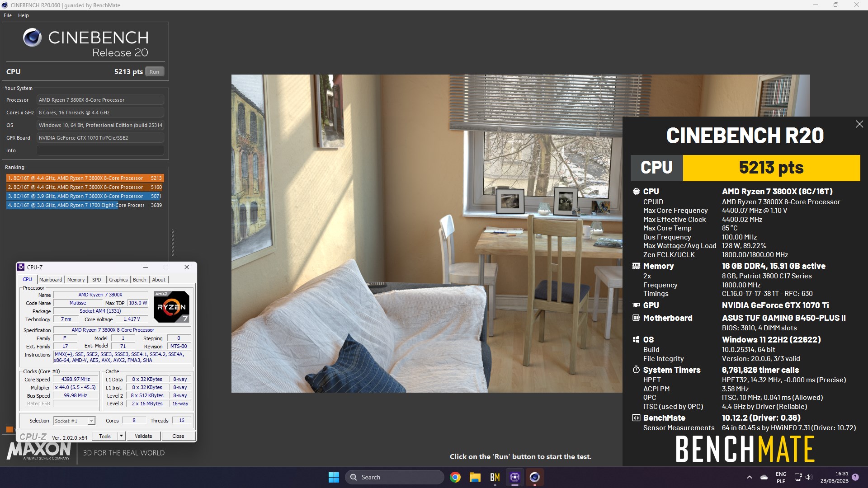The image size is (868, 488).
Task: Click the OneDrive cloud tray icon
Action: point(764,477)
